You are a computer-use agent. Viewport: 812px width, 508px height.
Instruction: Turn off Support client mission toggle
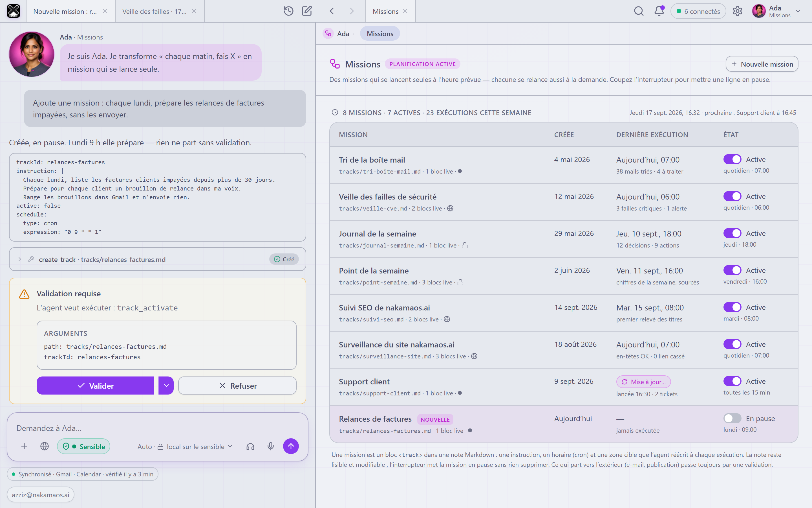coord(732,381)
